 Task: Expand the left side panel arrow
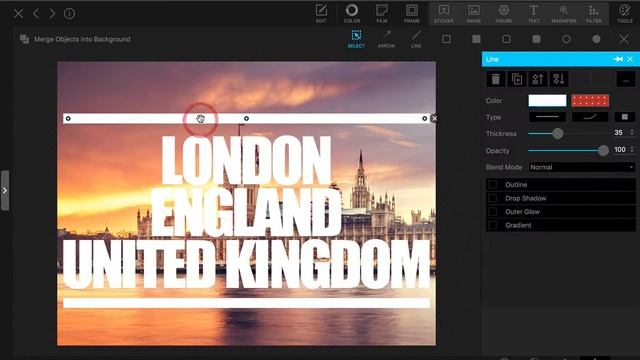click(4, 191)
